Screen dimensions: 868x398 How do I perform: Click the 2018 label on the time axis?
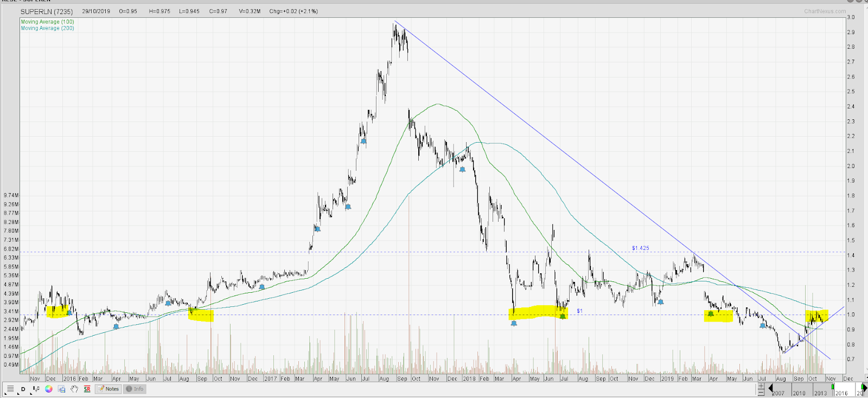pyautogui.click(x=469, y=378)
